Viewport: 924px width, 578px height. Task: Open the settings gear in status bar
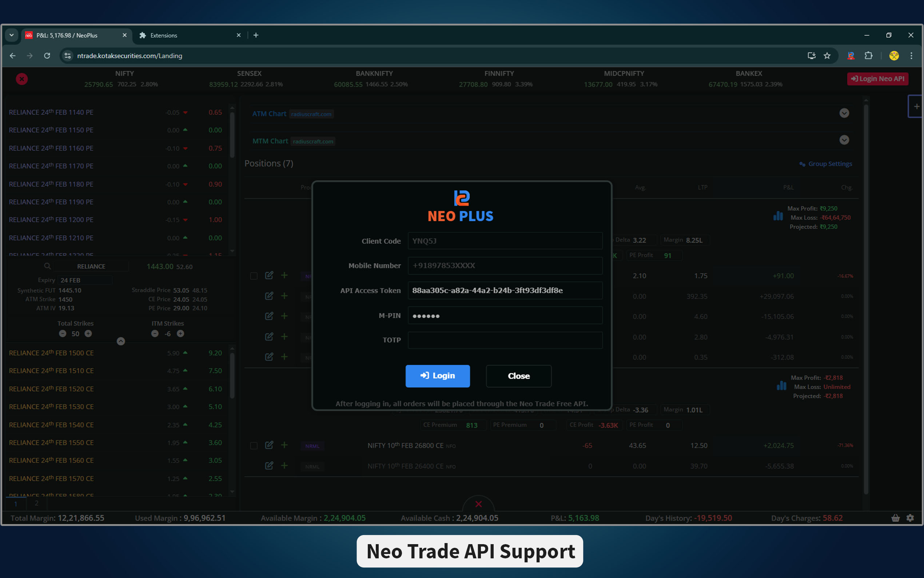tap(910, 518)
